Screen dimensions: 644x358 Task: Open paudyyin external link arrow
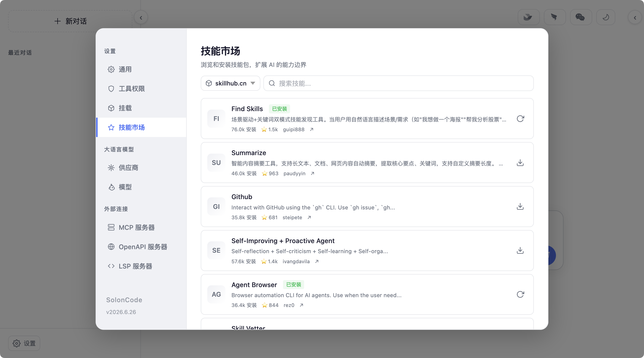[312, 173]
